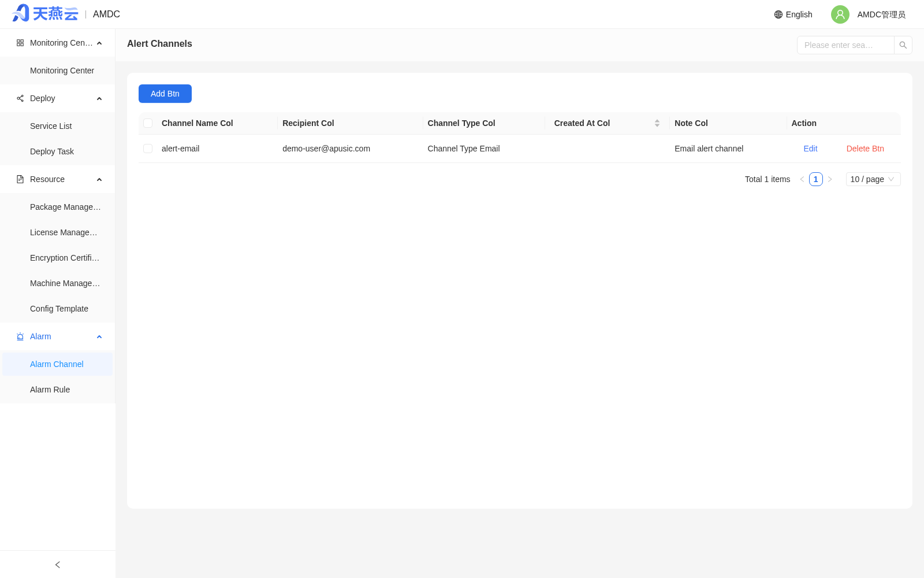Click the Alarm siren icon
The image size is (924, 578).
(x=20, y=336)
